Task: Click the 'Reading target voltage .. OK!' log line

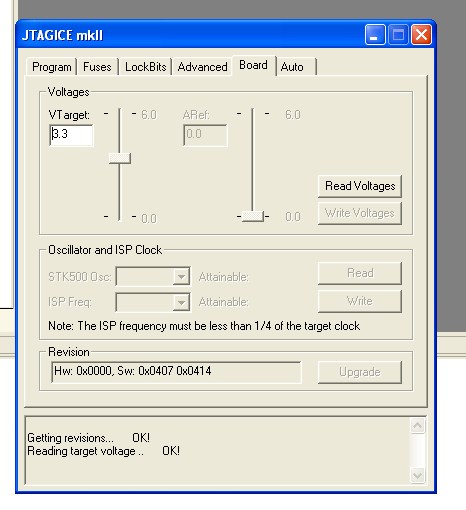Action: click(x=104, y=451)
